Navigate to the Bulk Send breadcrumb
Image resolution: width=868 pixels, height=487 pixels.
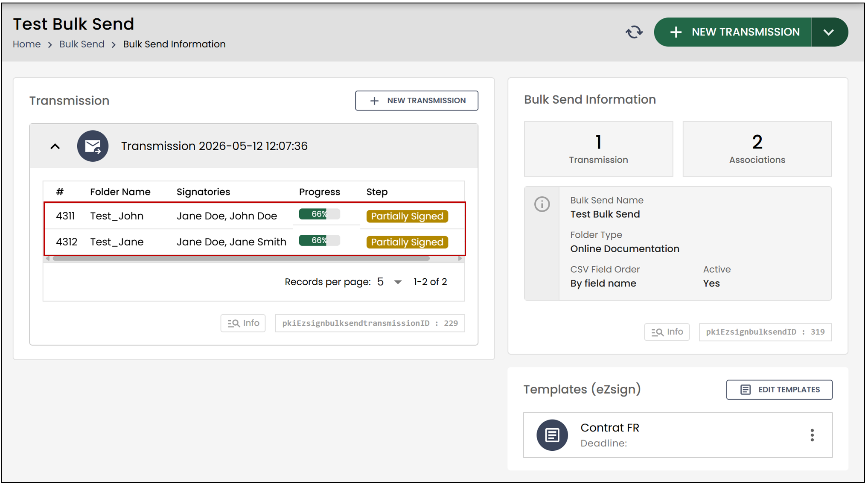coord(82,44)
